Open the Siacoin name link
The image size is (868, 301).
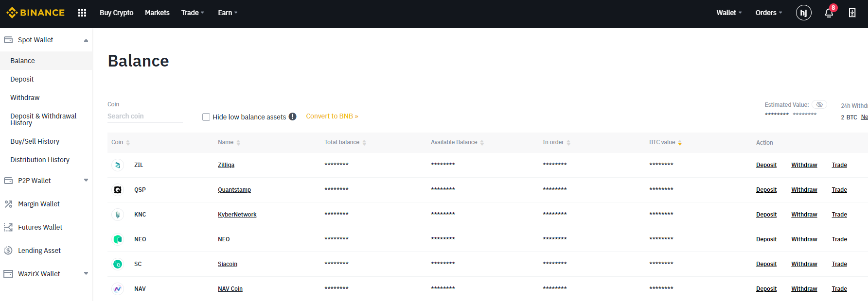pos(228,264)
